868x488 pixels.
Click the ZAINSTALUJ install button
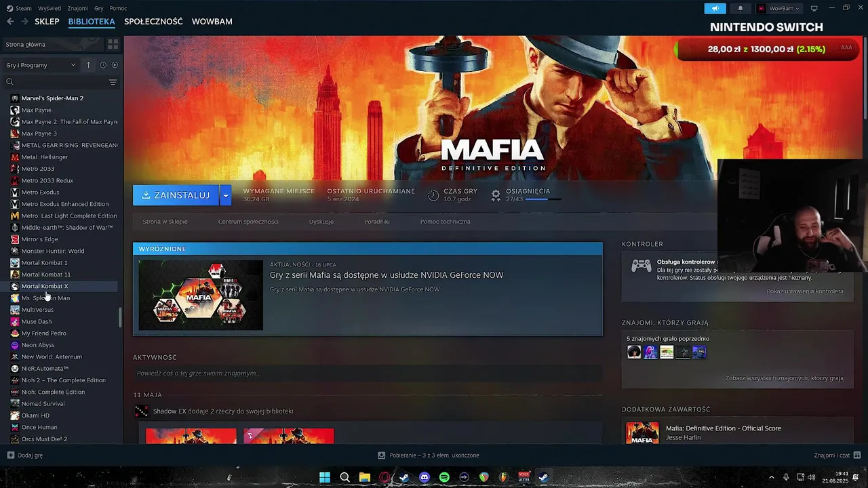click(176, 195)
